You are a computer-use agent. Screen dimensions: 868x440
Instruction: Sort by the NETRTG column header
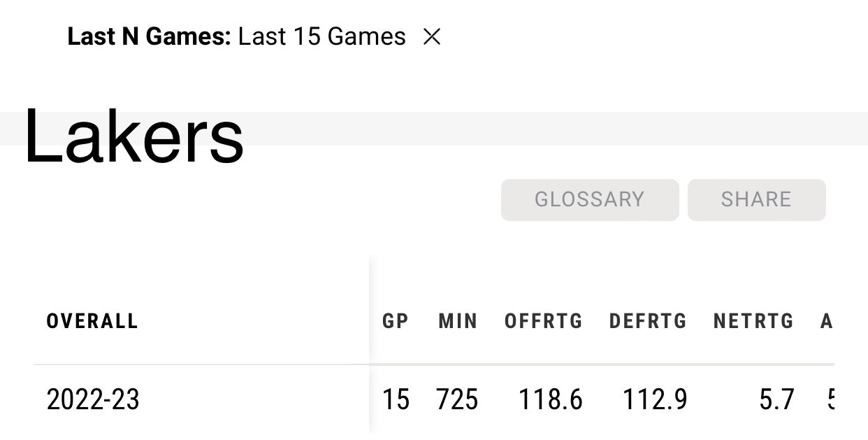point(753,321)
